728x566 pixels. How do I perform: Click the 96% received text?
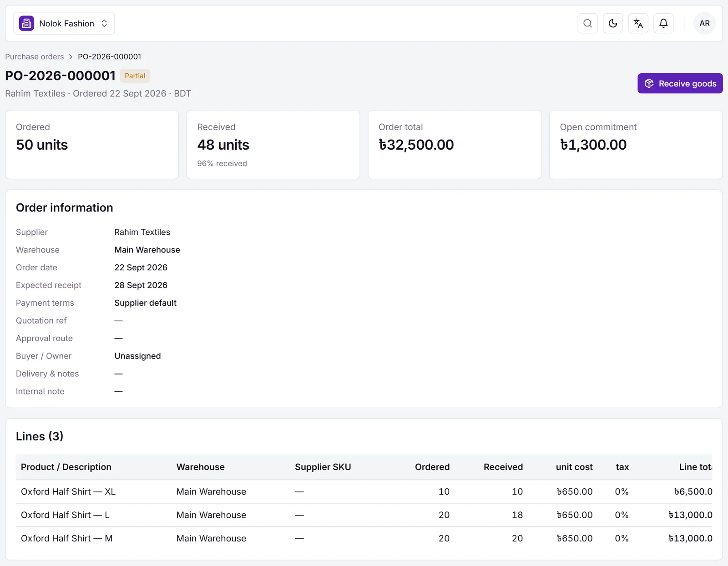(x=222, y=163)
